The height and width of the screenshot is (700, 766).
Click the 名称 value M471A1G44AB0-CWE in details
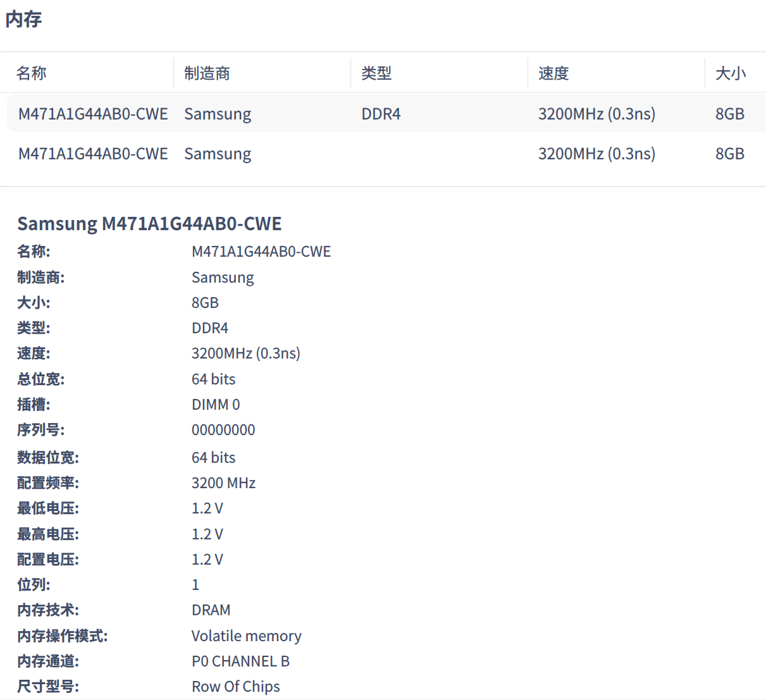coord(261,252)
